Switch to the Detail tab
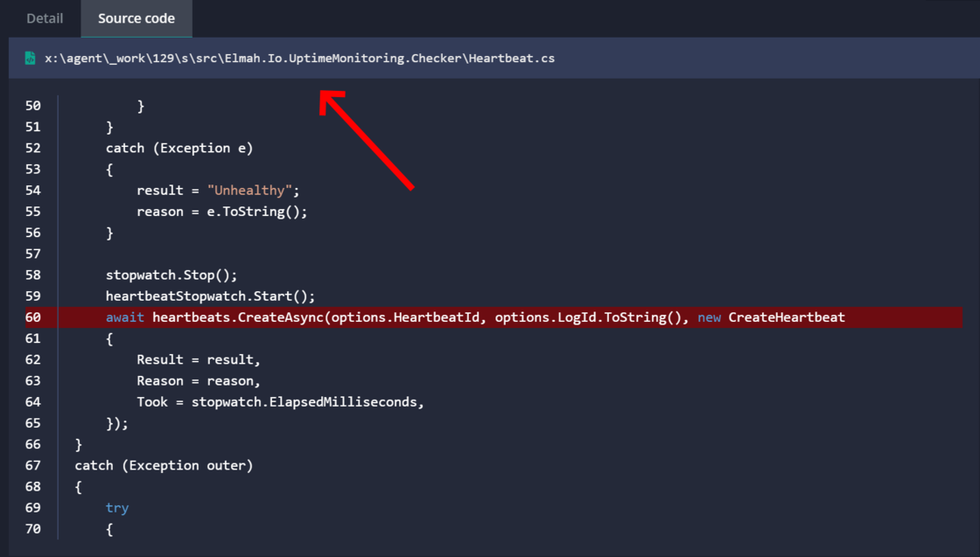Screen dimensions: 980x557 coord(45,18)
